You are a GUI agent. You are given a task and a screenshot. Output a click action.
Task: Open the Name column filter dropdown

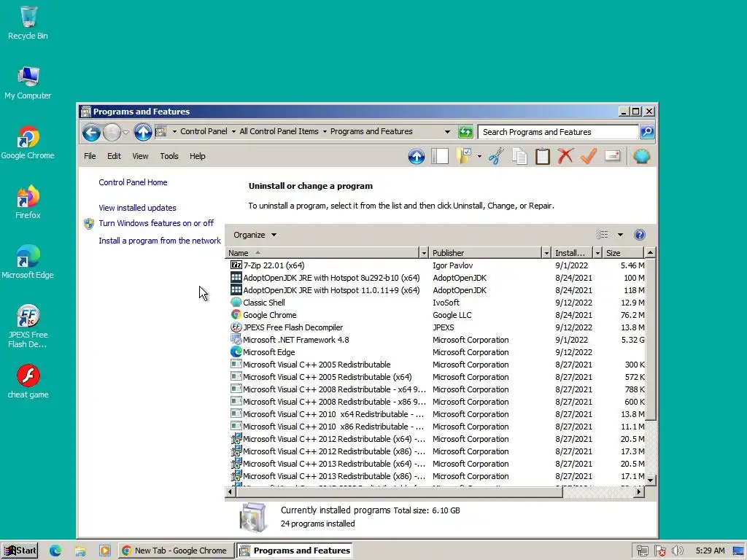click(424, 253)
